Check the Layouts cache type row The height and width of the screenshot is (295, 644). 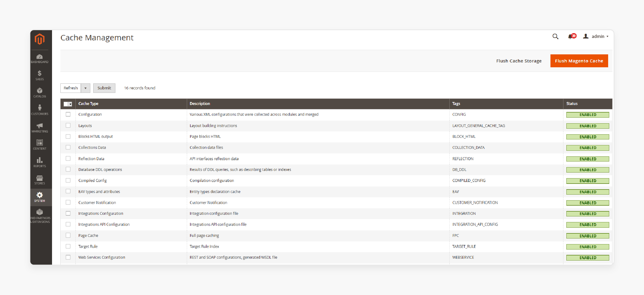(x=68, y=125)
